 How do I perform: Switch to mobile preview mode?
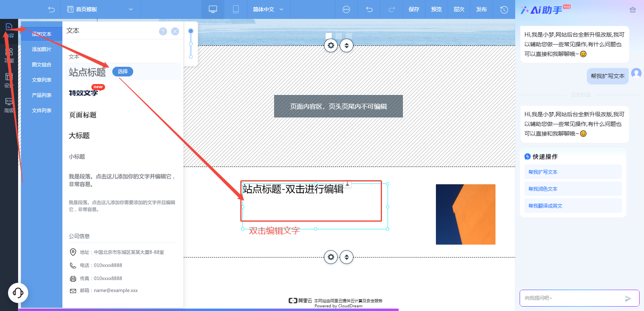click(236, 9)
